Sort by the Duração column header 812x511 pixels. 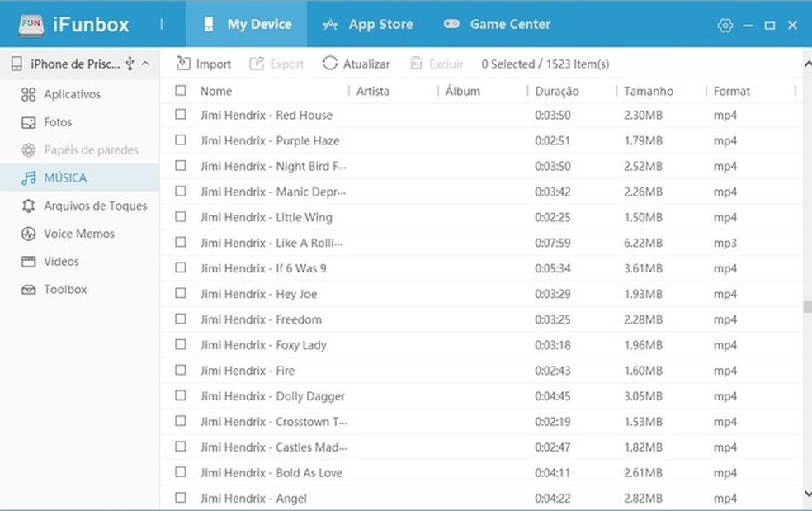557,92
